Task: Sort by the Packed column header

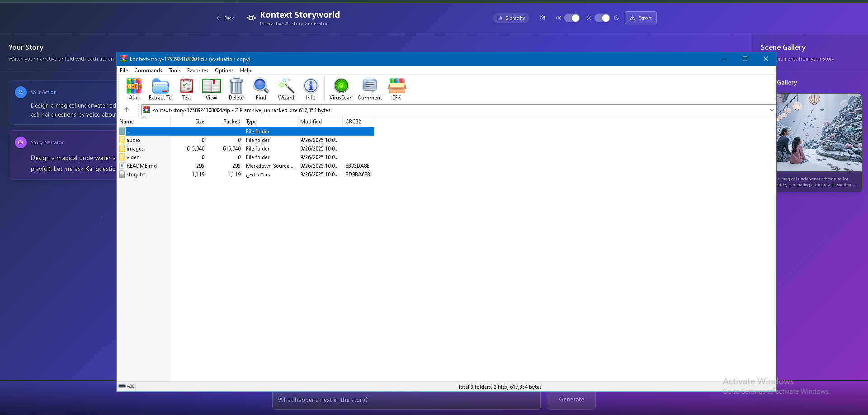Action: [x=225, y=122]
